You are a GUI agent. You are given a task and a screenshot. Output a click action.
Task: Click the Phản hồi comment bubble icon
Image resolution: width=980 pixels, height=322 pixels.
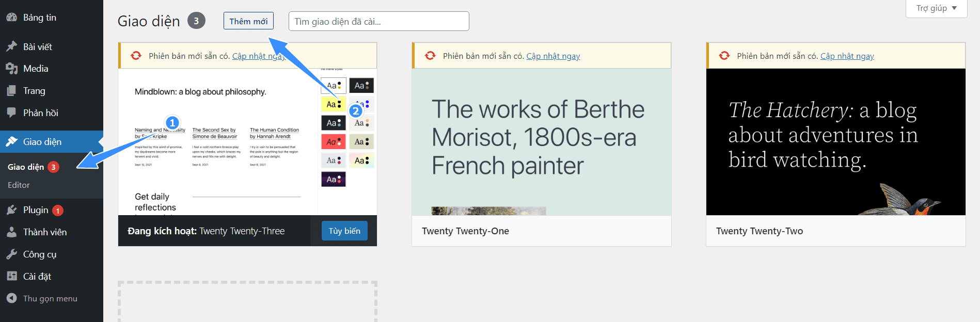click(x=11, y=112)
